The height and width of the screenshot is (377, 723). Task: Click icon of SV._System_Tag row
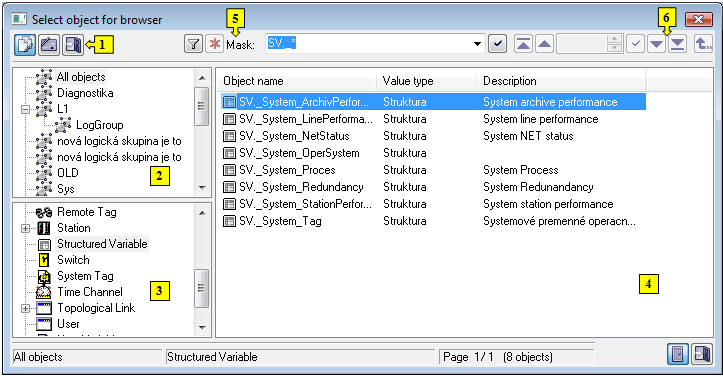[229, 221]
